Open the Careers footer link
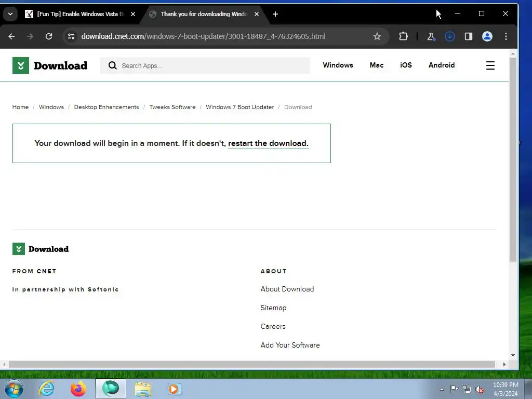Viewport: 532px width, 399px height. click(273, 326)
